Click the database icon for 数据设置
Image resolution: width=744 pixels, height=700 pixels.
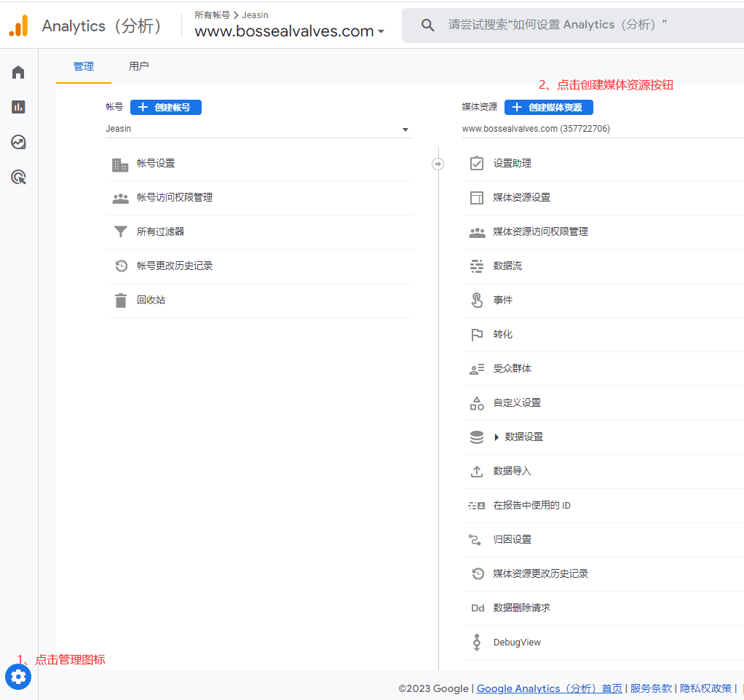point(476,437)
